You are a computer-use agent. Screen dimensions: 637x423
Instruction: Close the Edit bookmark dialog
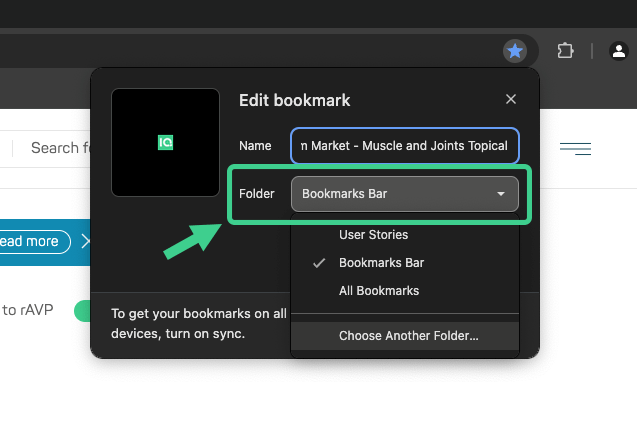tap(511, 99)
